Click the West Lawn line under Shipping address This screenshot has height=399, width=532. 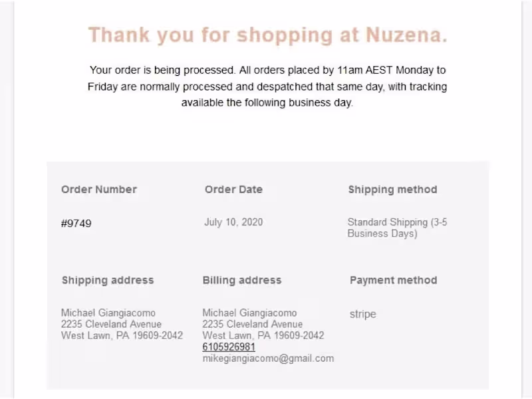[122, 335]
